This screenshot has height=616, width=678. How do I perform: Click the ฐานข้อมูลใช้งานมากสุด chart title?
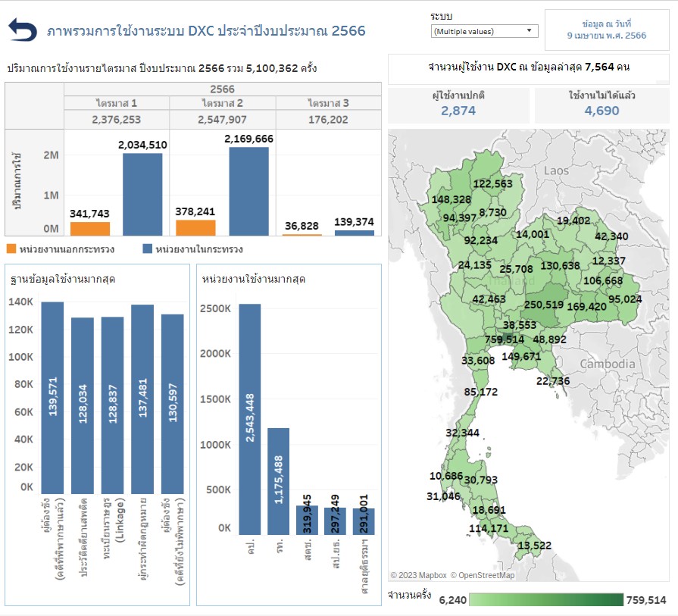[63, 280]
